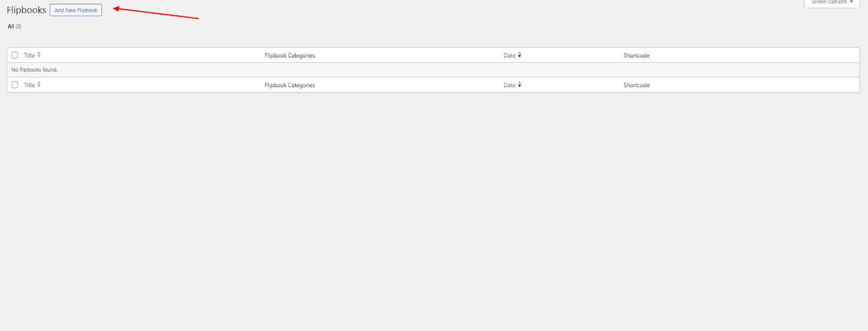Tick the select-all checkbox in table header

pyautogui.click(x=15, y=55)
